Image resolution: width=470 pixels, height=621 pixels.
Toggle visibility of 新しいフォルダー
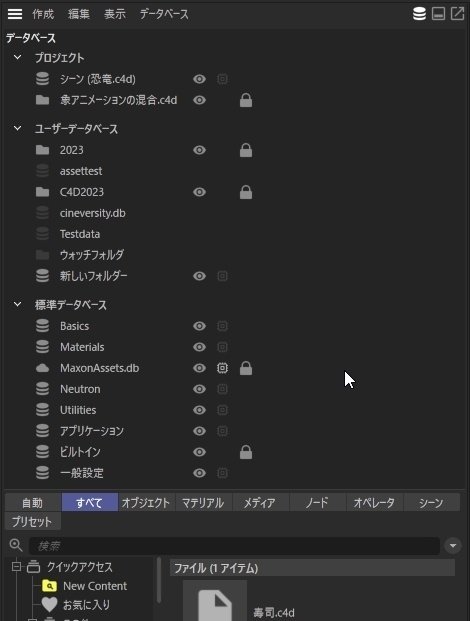(x=200, y=276)
